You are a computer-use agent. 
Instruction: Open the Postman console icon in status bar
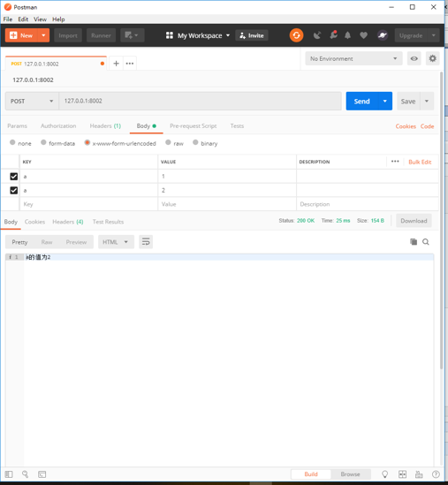42,474
